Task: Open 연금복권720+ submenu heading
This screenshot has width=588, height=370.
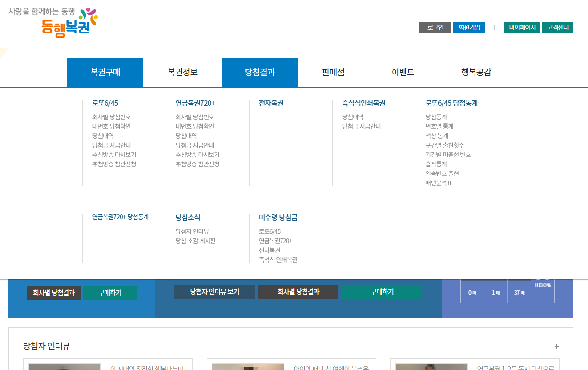Action: 195,103
